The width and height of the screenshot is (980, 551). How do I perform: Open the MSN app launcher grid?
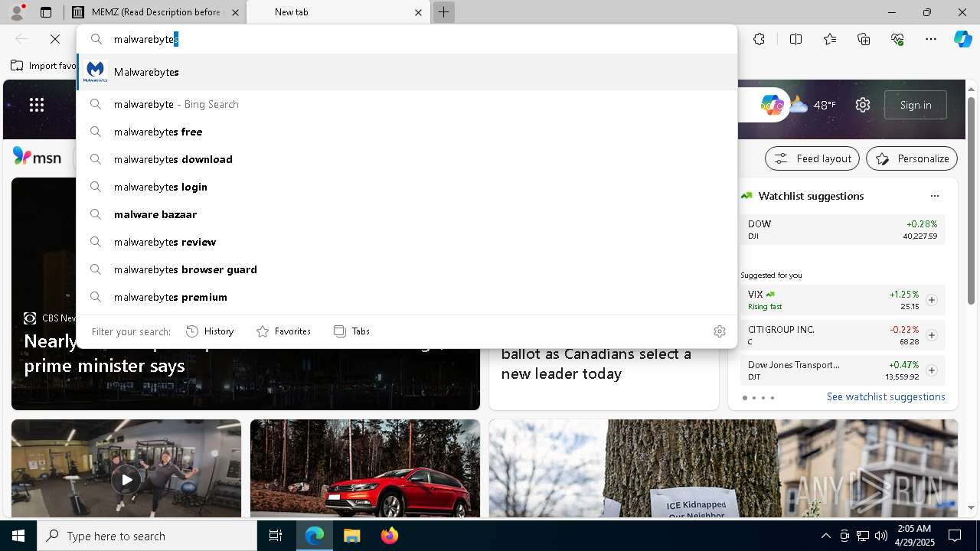[36, 105]
